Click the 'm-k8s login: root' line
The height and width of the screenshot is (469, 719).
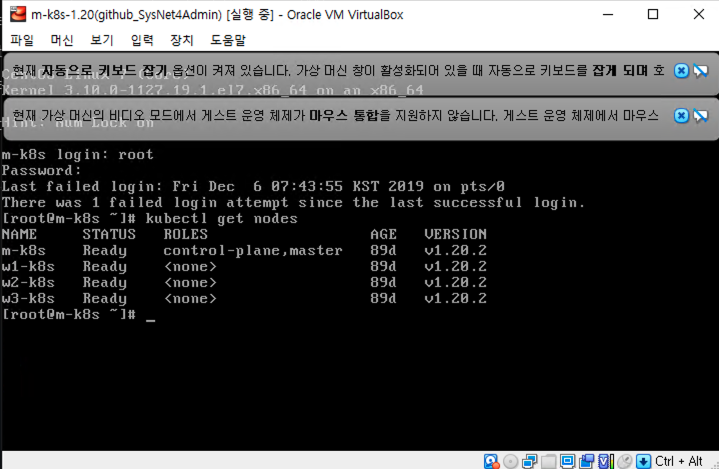pyautogui.click(x=77, y=154)
